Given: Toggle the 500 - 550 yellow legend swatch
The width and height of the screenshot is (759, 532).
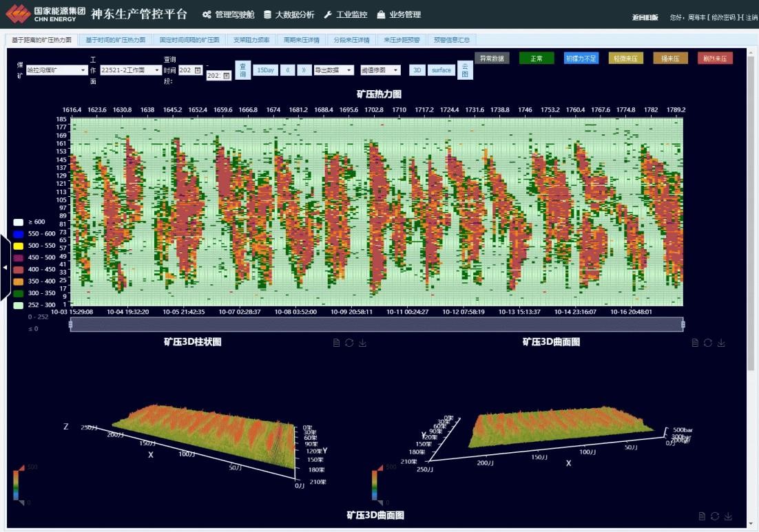Looking at the screenshot, I should [19, 246].
